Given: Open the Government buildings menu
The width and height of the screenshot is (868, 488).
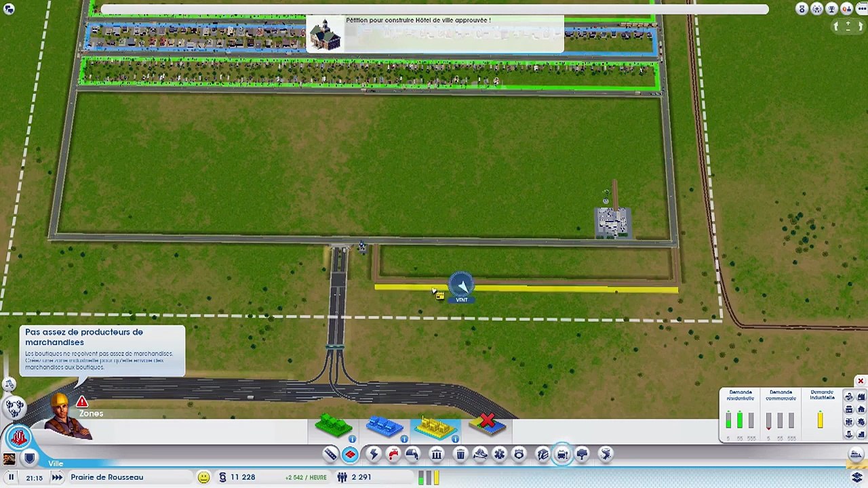Looking at the screenshot, I should coord(437,454).
